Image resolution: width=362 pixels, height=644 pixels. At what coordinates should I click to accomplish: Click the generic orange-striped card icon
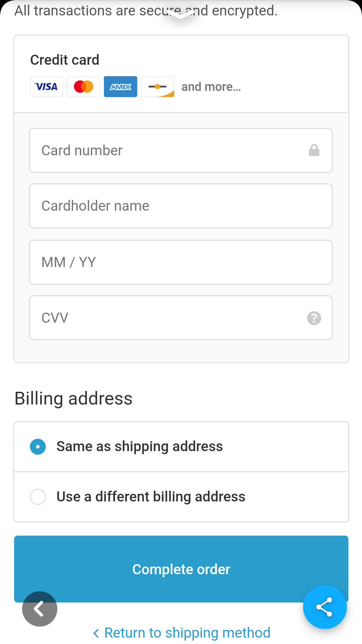click(x=158, y=87)
